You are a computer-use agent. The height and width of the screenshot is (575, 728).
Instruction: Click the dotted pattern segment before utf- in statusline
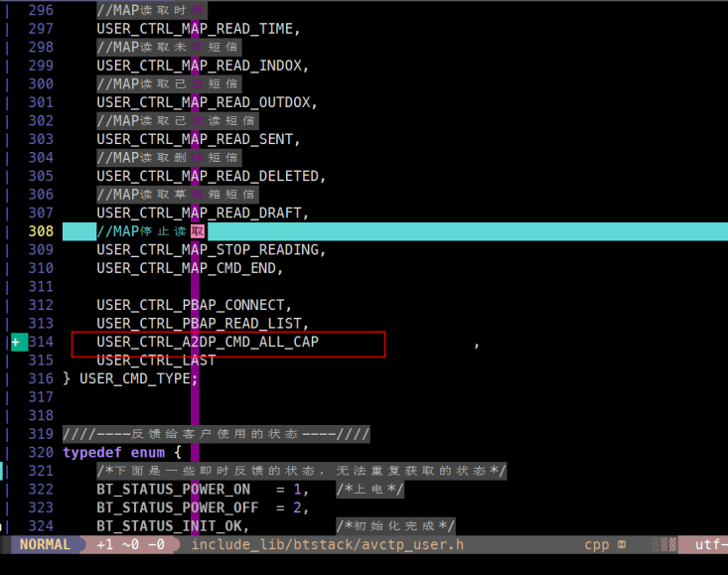click(x=663, y=544)
